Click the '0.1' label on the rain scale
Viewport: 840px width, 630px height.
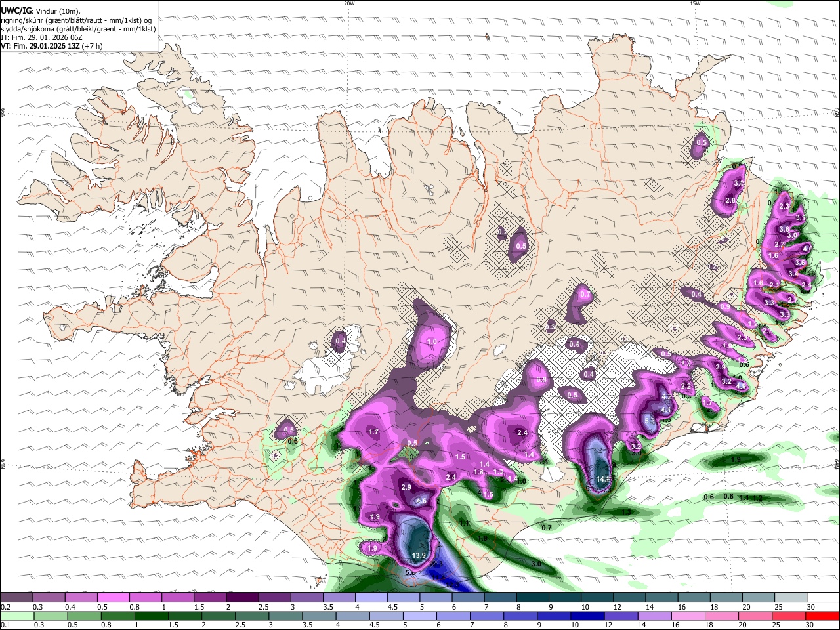5,625
